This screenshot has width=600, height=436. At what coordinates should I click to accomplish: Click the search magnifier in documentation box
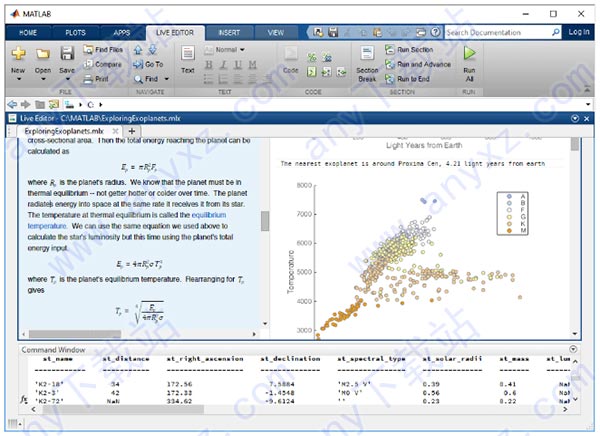(x=556, y=33)
